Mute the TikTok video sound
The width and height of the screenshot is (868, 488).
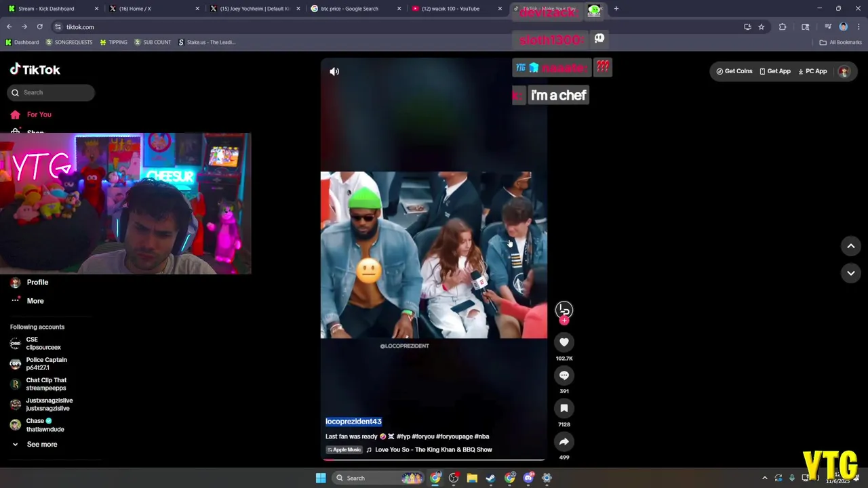pos(334,71)
